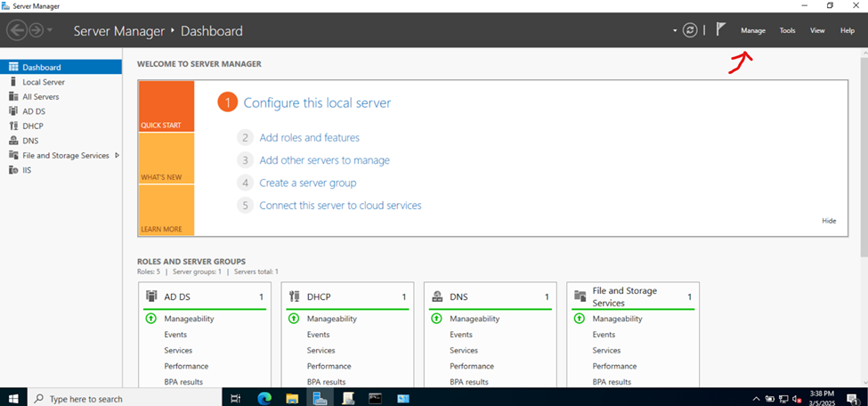
Task: Open Services in the AD DS tile
Action: (178, 350)
